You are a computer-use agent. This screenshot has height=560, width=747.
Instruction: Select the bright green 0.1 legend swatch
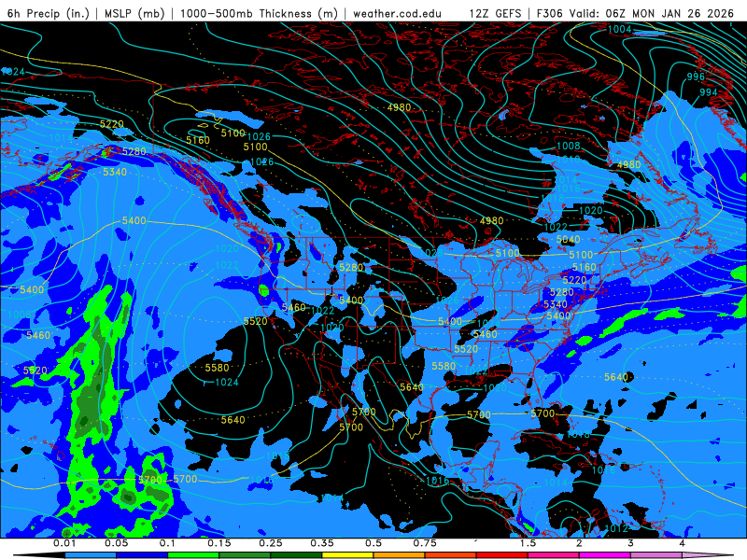[x=193, y=555]
